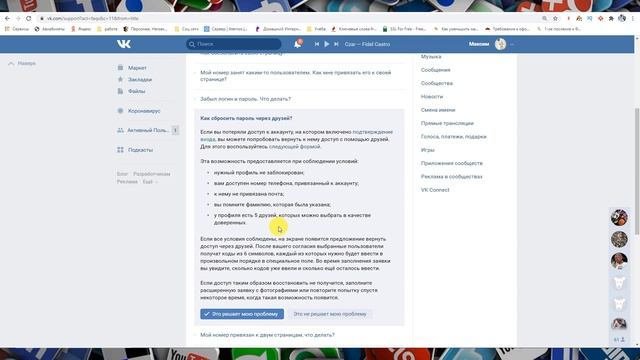Screen dimensions: 640x360
Task: Reload the page with the refresh icon
Action: tap(29, 18)
